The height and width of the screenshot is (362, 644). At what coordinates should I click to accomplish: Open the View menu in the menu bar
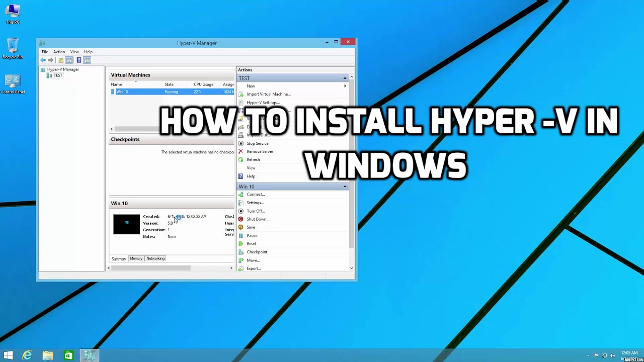coord(74,52)
